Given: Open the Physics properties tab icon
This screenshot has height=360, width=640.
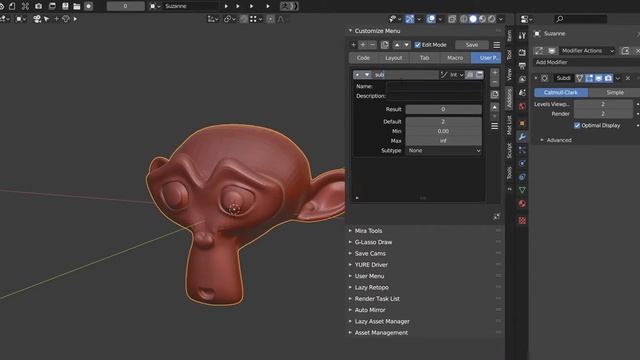Looking at the screenshot, I should click(522, 163).
